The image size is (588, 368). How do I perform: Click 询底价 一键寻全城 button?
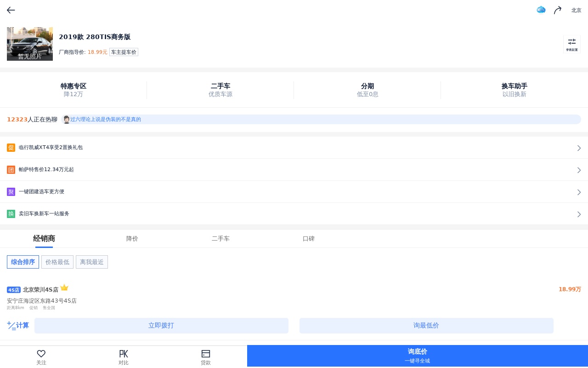coord(418,356)
